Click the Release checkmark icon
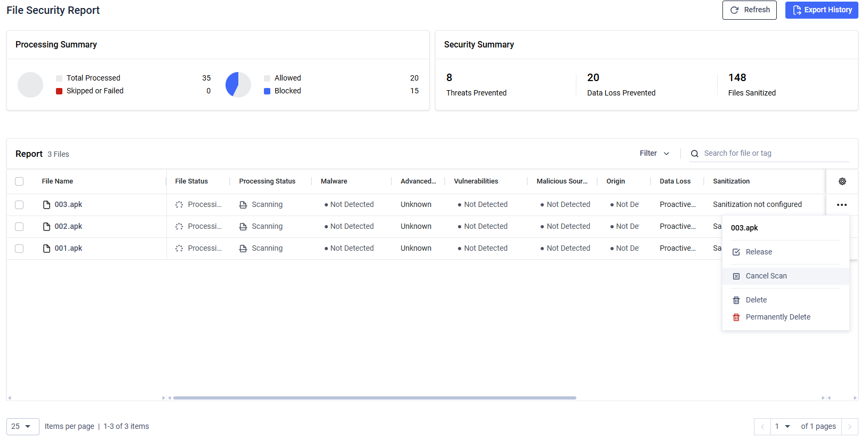 736,252
